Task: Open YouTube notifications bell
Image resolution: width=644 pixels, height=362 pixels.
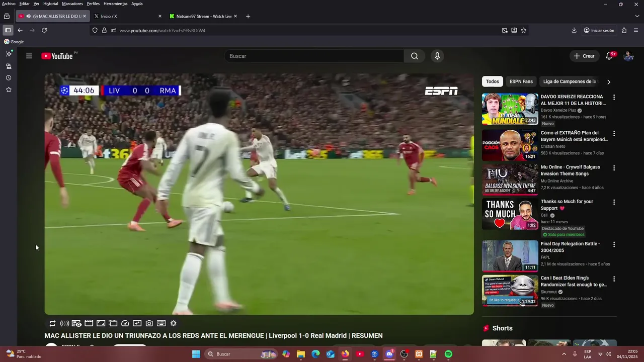Action: 609,56
